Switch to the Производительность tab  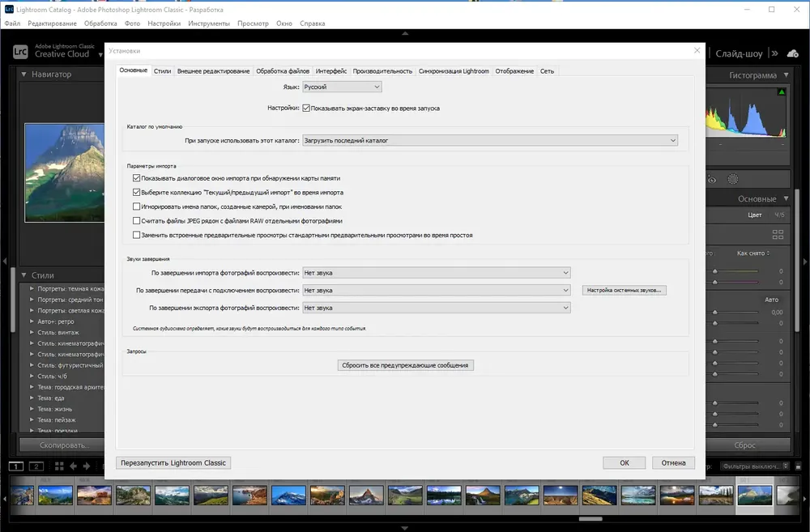[382, 71]
